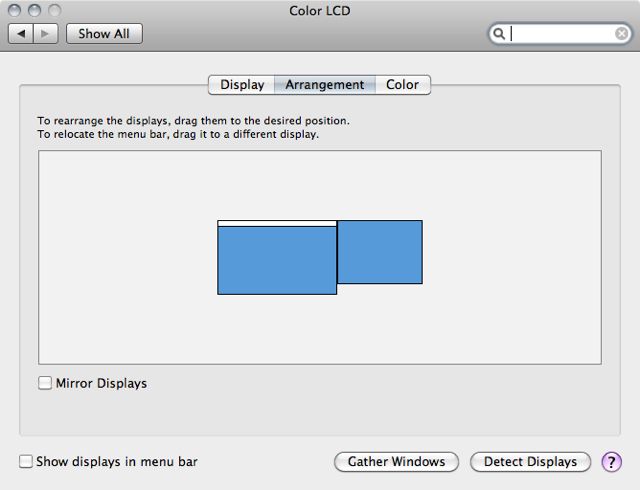Open help with the question mark button
Image resolution: width=640 pixels, height=490 pixels.
(x=611, y=462)
